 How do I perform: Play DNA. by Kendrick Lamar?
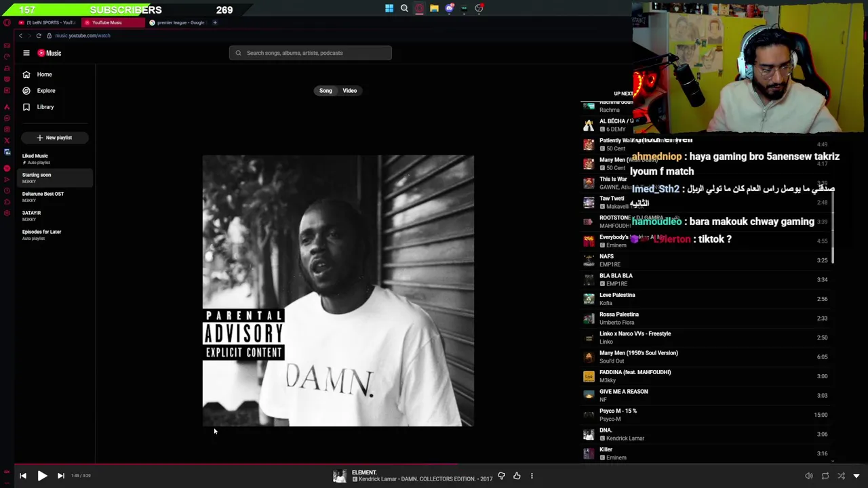705,434
